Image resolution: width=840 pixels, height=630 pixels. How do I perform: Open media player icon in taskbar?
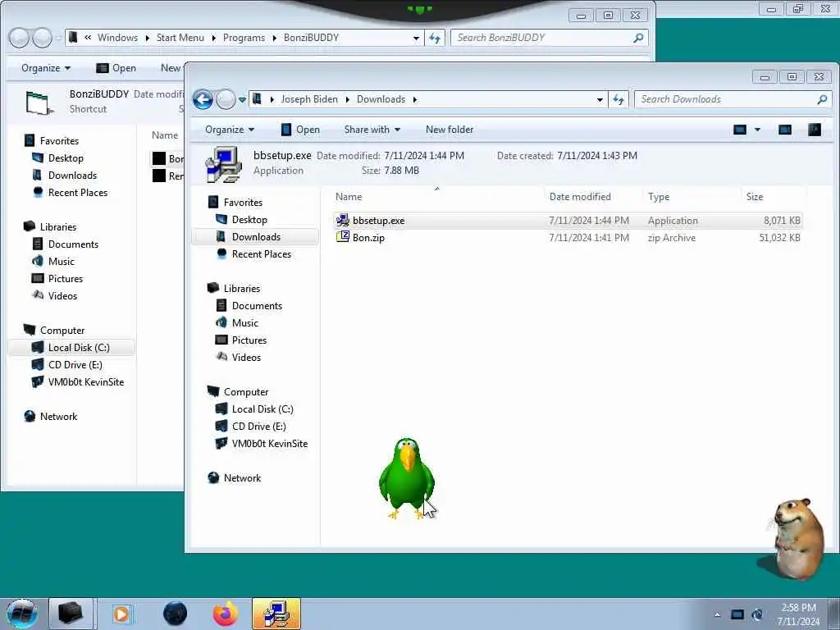coord(121,614)
